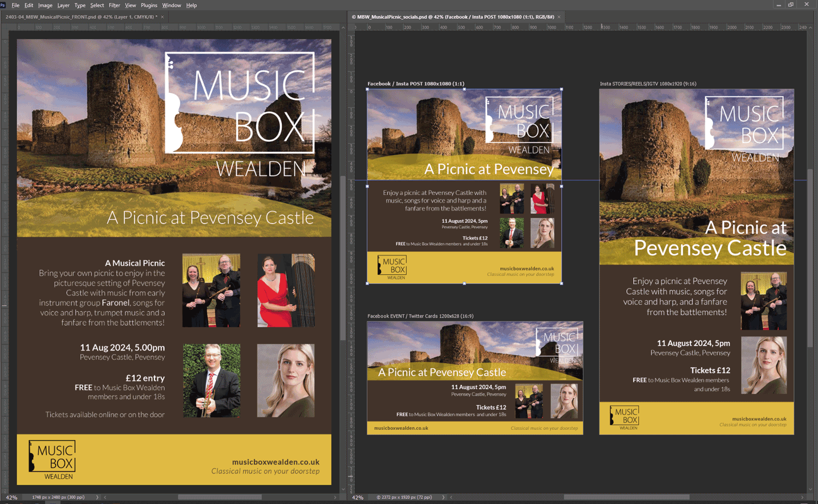Click the scroll-right arrow of the socials document scrollbar
The height and width of the screenshot is (504, 818).
pos(802,498)
